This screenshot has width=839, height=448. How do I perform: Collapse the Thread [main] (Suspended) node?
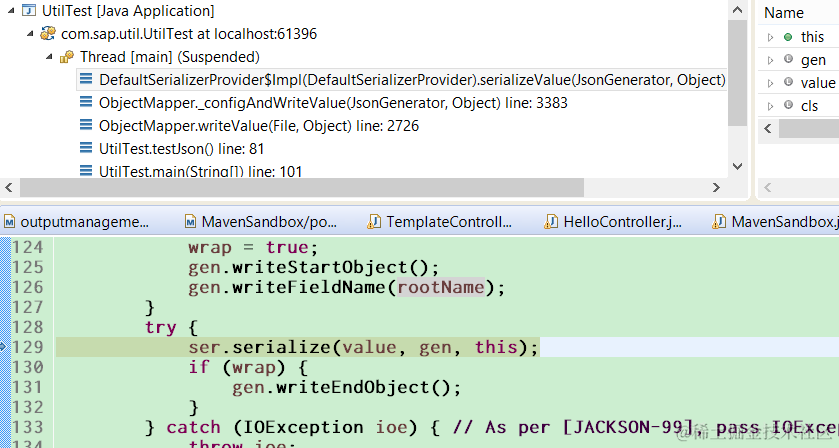click(x=49, y=57)
